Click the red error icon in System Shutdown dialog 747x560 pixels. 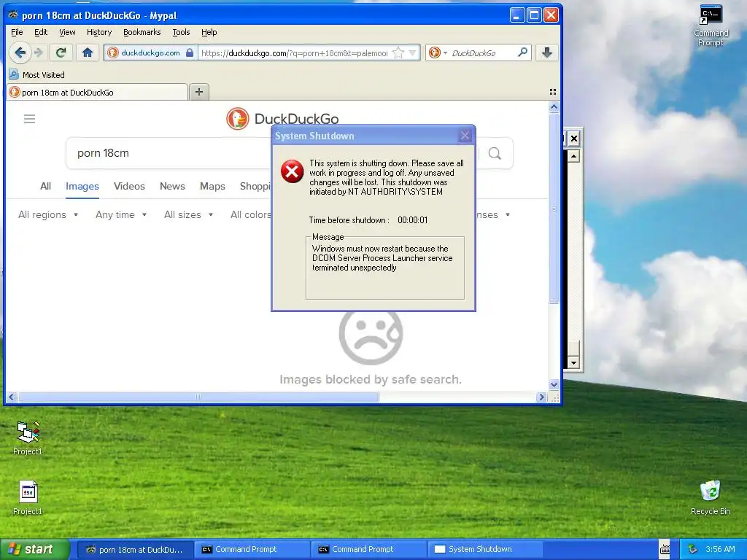[x=292, y=171]
